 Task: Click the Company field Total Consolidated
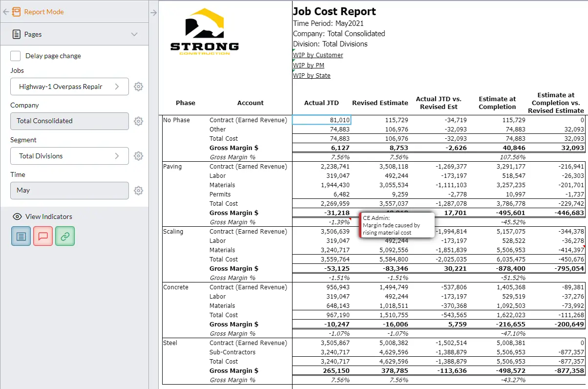[69, 121]
